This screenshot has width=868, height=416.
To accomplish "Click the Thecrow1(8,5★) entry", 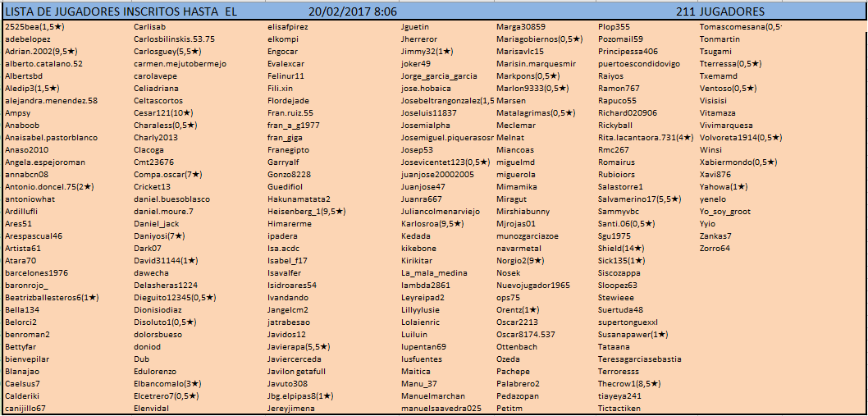I will tap(629, 383).
